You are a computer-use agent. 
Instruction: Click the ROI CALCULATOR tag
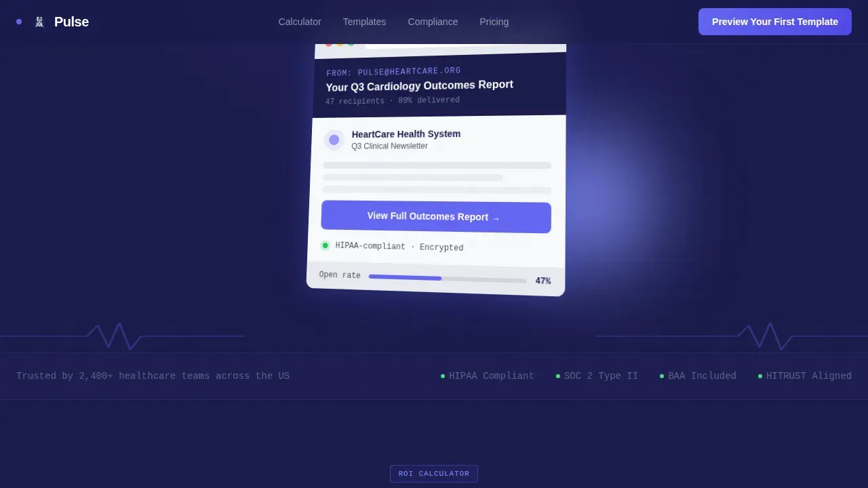(x=434, y=474)
